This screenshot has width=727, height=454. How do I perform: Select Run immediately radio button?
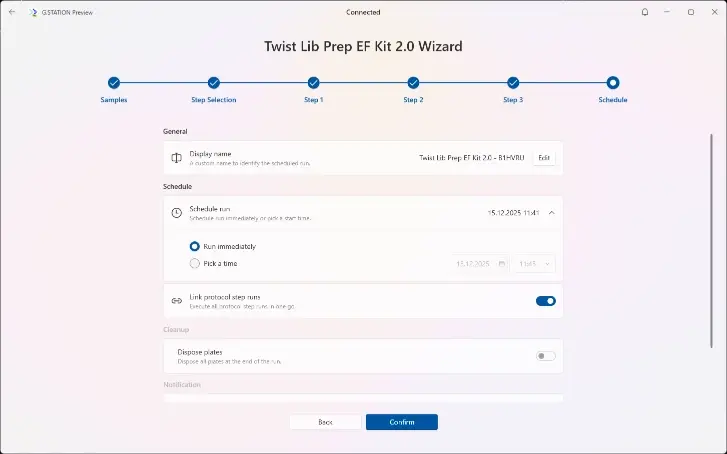click(x=194, y=246)
